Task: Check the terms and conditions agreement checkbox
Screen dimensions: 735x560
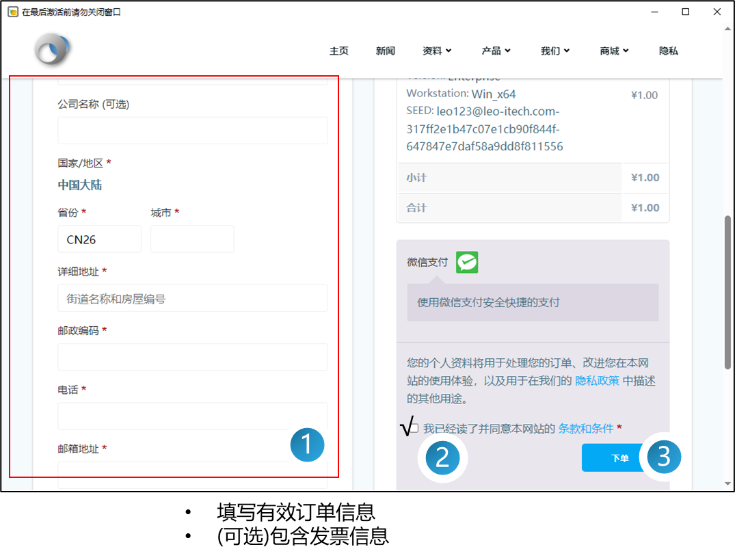Action: pos(414,428)
